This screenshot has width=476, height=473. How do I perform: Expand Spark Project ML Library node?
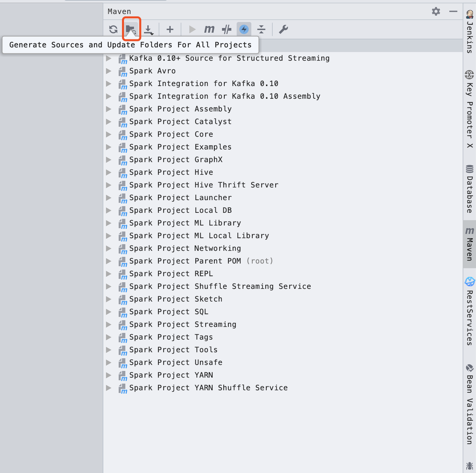[109, 223]
